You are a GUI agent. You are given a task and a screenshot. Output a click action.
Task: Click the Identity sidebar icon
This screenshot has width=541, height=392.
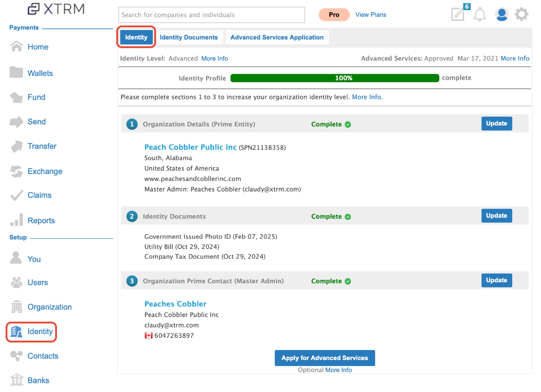tap(16, 331)
